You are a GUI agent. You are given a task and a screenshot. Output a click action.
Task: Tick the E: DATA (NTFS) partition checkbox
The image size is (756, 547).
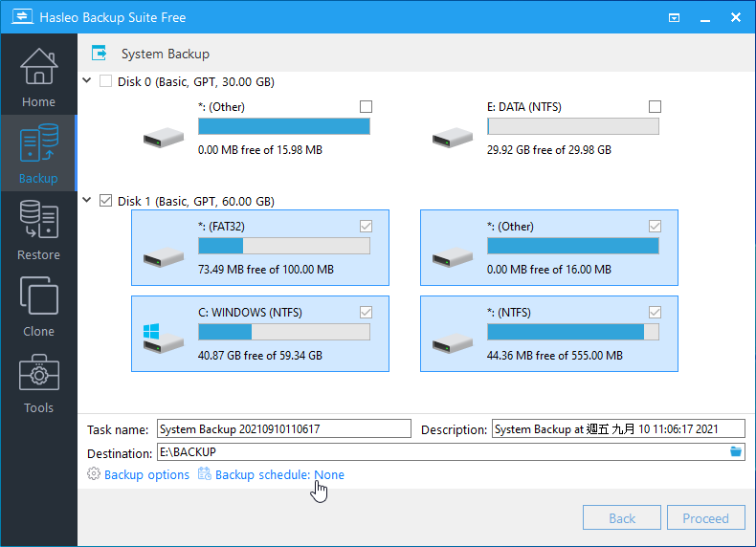pos(655,106)
